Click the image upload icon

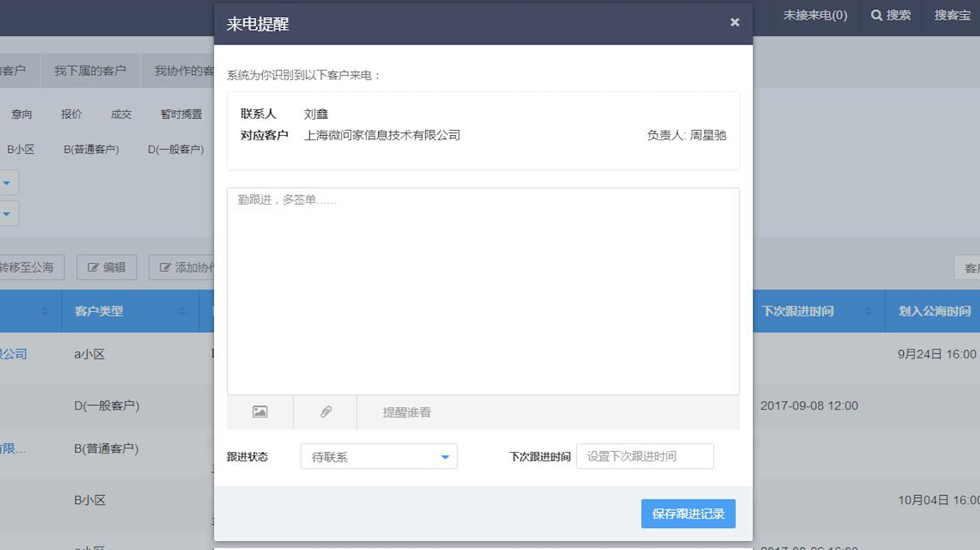pyautogui.click(x=260, y=412)
